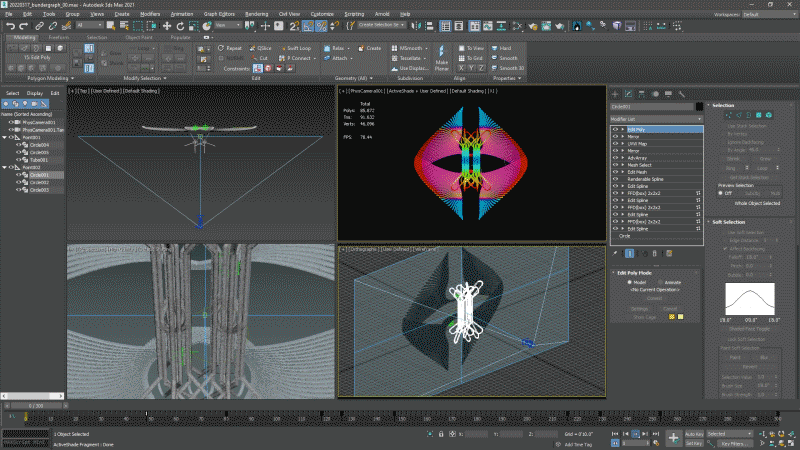Viewport: 800px width, 450px height.
Task: Open the Hierarchy command panel tab
Action: [x=641, y=94]
